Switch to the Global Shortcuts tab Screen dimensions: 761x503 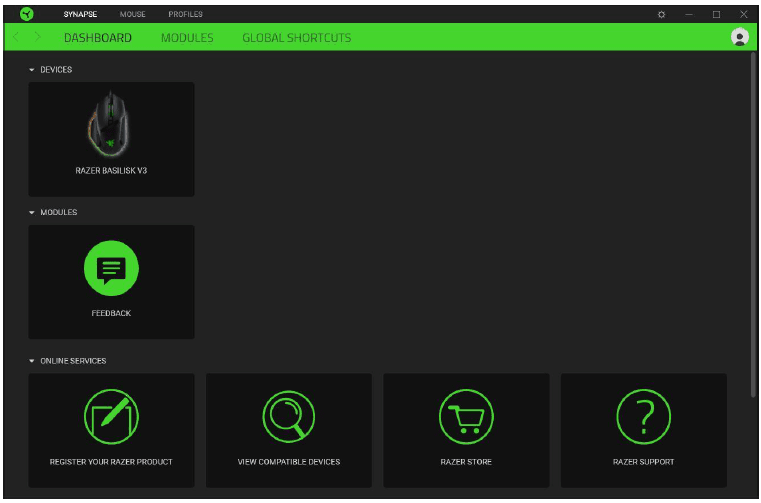[x=296, y=38]
